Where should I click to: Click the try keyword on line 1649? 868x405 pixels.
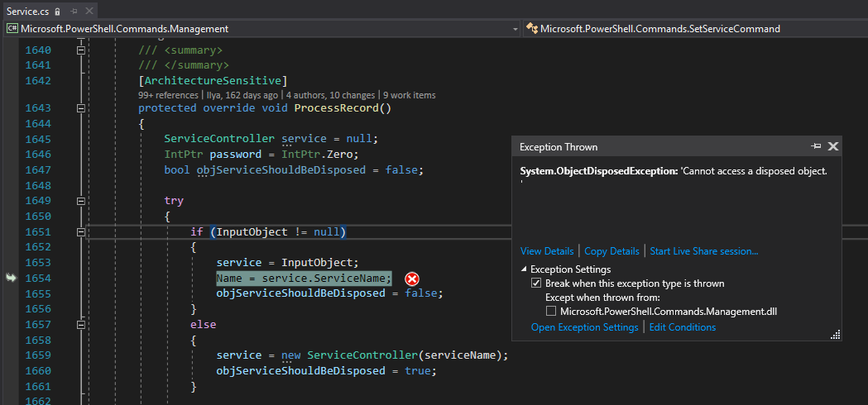(174, 200)
